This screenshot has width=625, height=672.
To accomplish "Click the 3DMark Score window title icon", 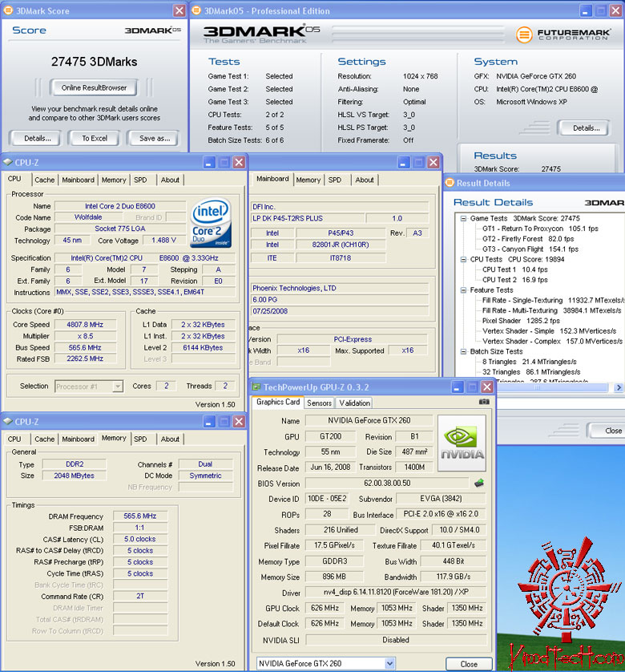I will (x=8, y=10).
